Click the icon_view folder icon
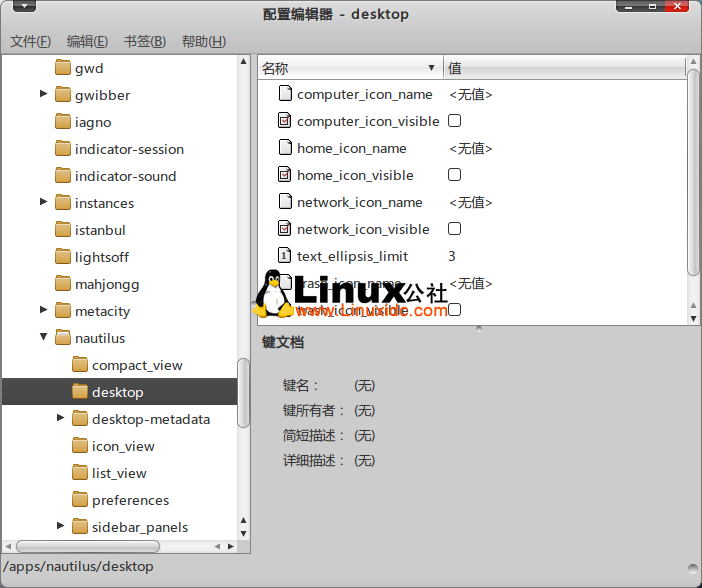 point(80,446)
